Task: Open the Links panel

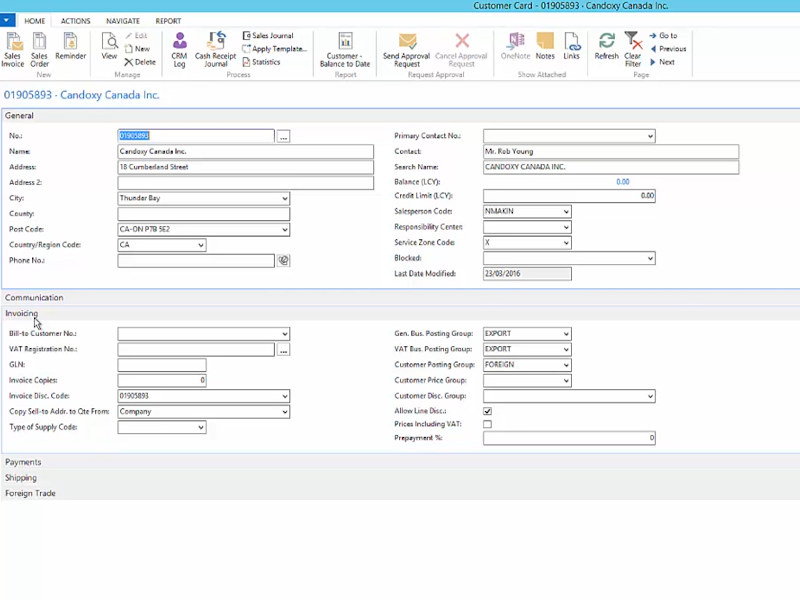Action: (x=571, y=46)
